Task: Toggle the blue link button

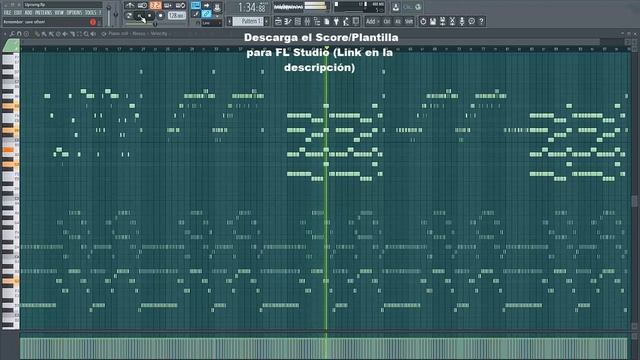Action: click(207, 14)
